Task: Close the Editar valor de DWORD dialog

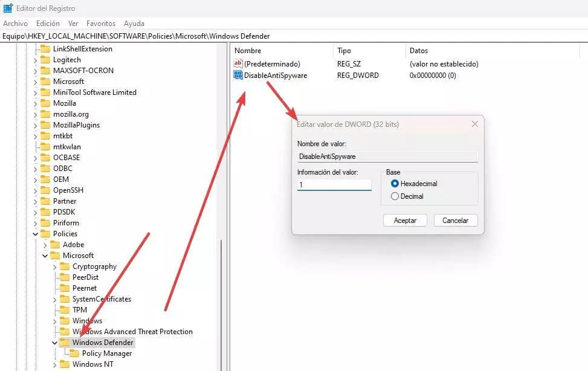Action: [x=475, y=124]
